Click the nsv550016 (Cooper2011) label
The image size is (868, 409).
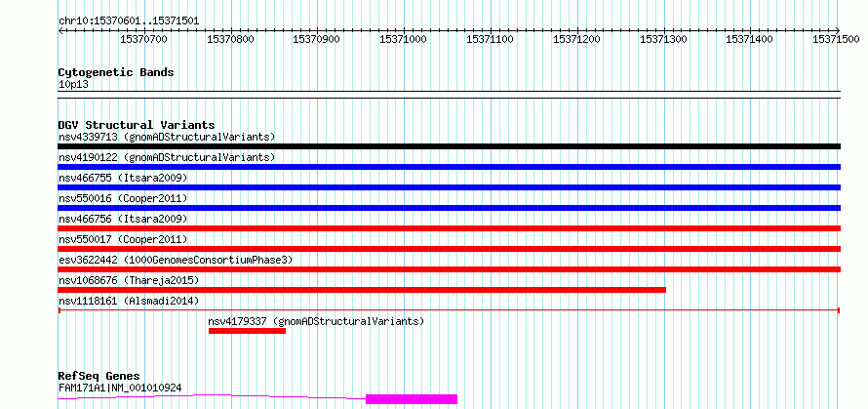[123, 198]
